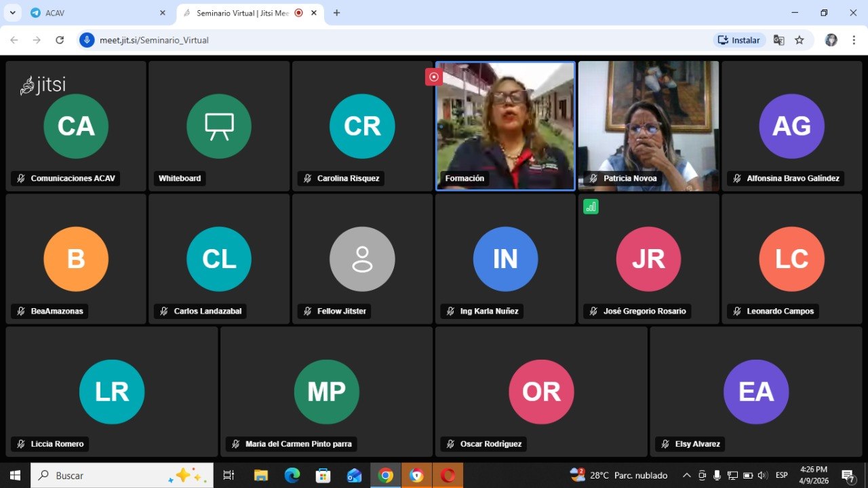Toggle the ESP keyboard language indicator
Image resolution: width=868 pixels, height=488 pixels.
click(x=781, y=476)
